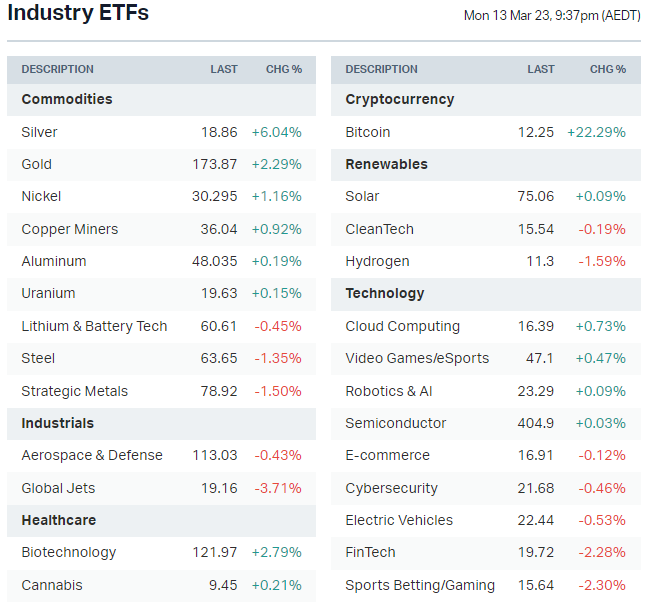Select the Semiconductor ETF row
Screen dimensions: 648x608
tap(396, 423)
